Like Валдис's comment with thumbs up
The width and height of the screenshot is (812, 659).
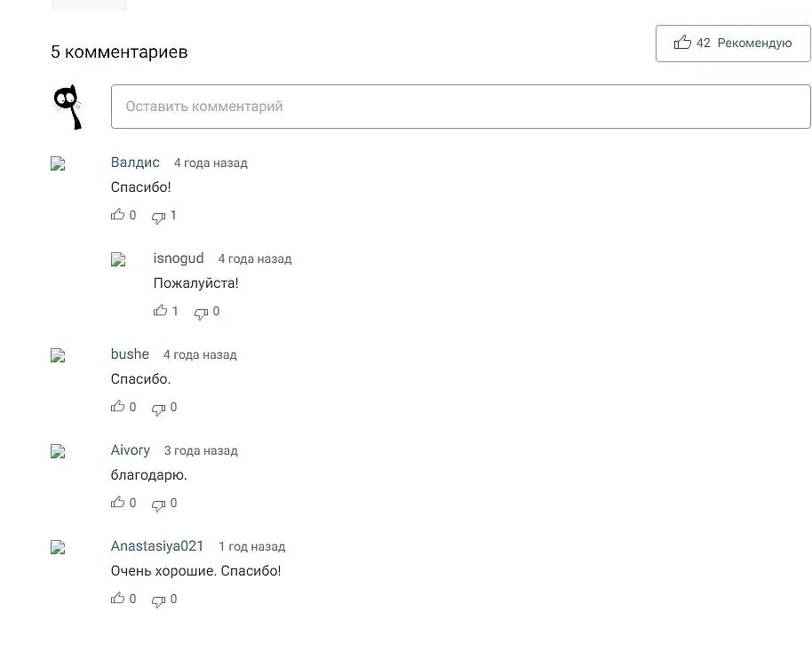pyautogui.click(x=118, y=215)
